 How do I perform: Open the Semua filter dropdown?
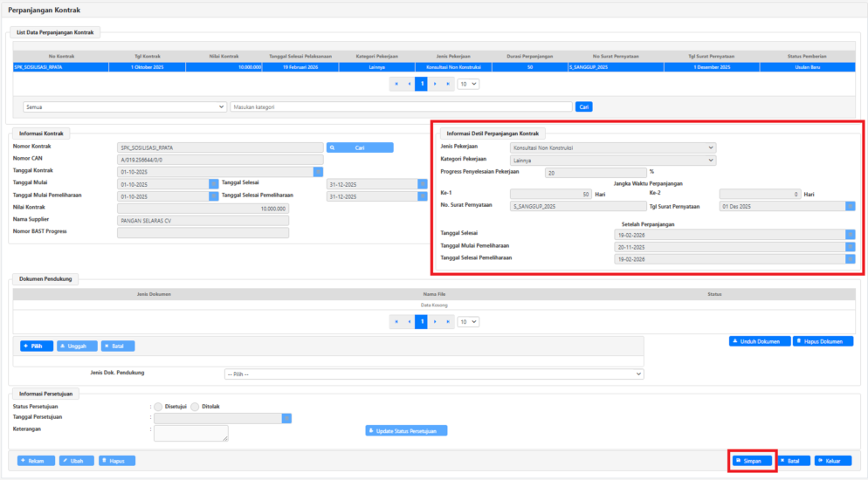pyautogui.click(x=125, y=106)
